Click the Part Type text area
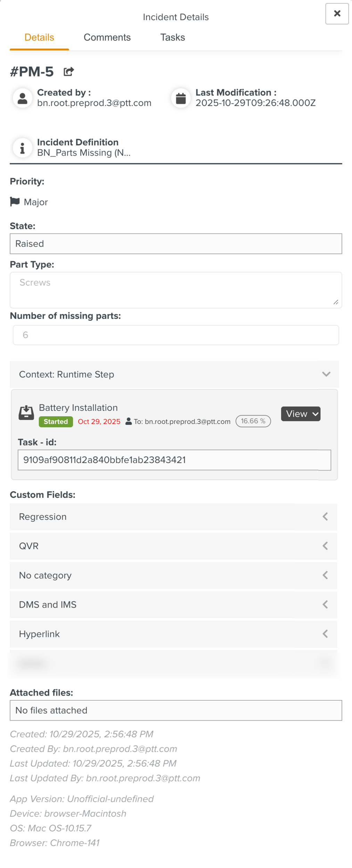352x868 pixels. (176, 290)
